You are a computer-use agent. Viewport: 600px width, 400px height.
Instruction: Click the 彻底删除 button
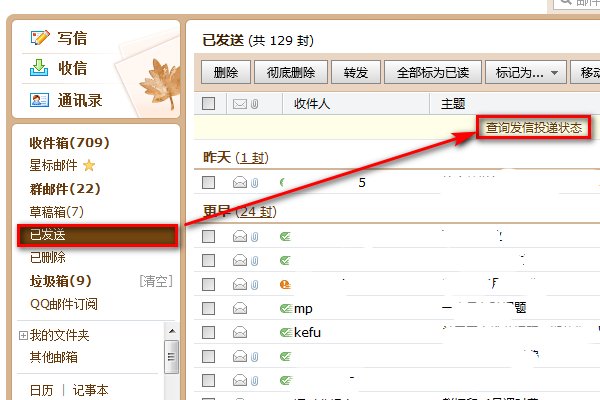291,72
